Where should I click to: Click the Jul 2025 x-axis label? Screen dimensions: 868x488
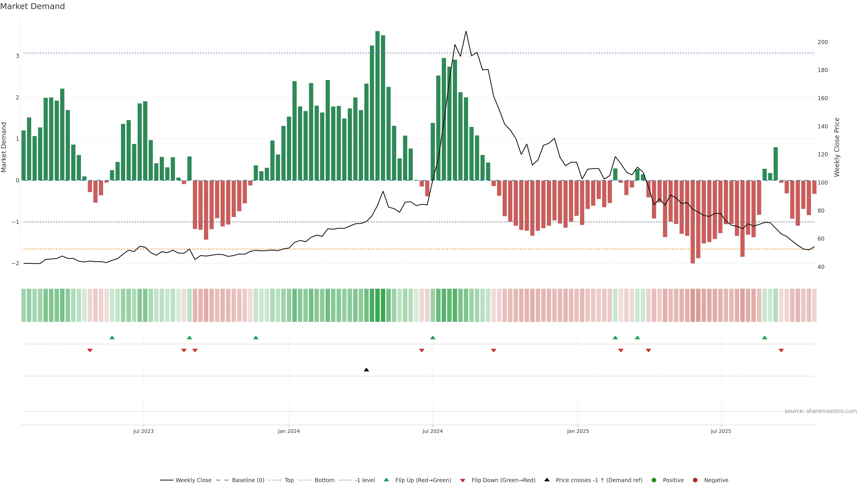pyautogui.click(x=721, y=431)
